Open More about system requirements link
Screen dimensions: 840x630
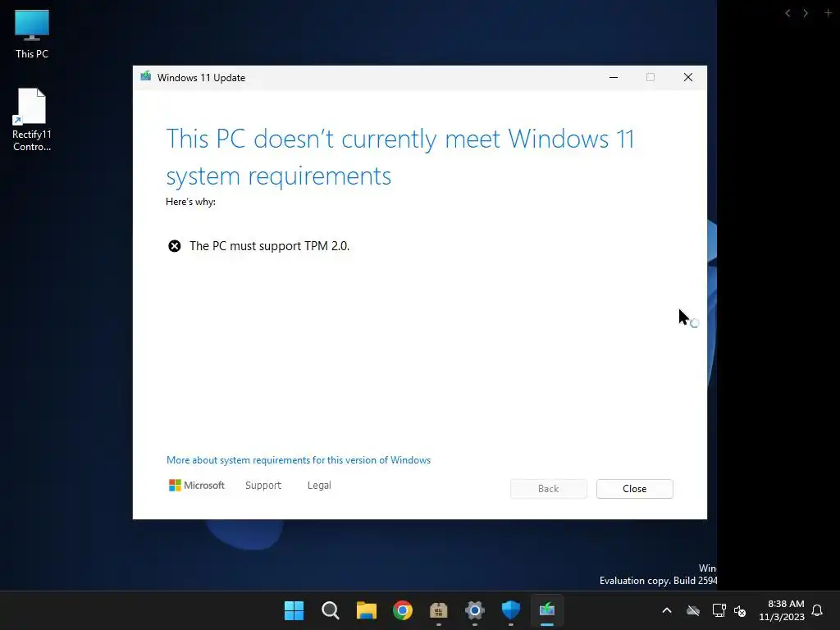(x=299, y=460)
